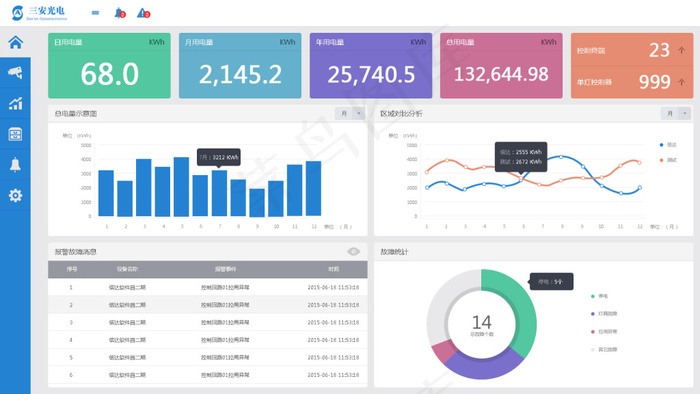The height and width of the screenshot is (394, 700).
Task: Click the 控制终端 count 23
Action: 659,50
